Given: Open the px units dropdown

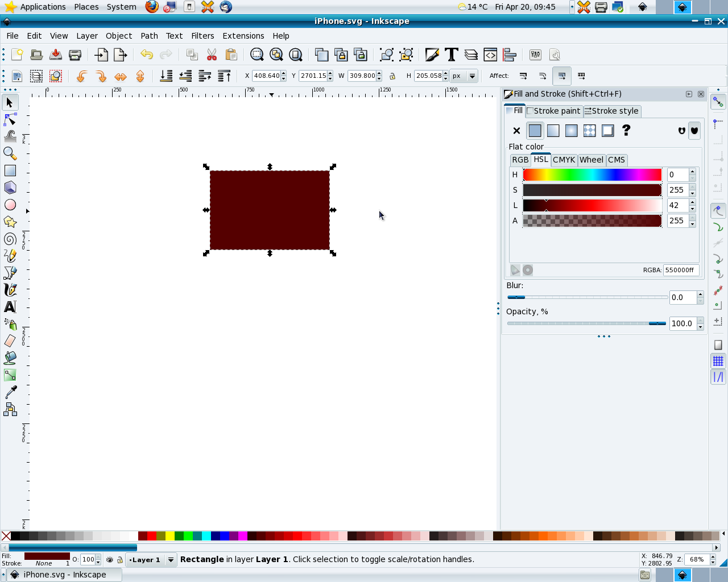Looking at the screenshot, I should (471, 76).
